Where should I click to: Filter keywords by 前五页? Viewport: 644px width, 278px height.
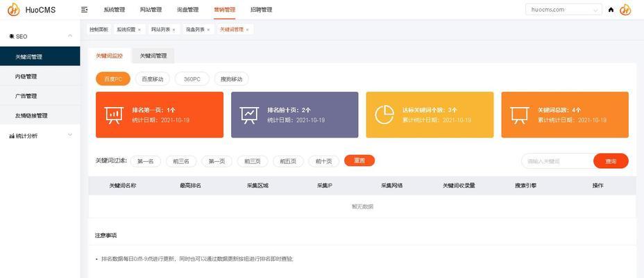[x=288, y=161]
